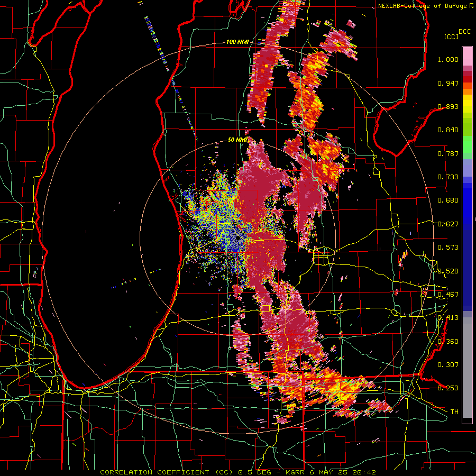This screenshot has height=476, width=476.
Task: Click the 0.787 legend value
Action: 448,153
